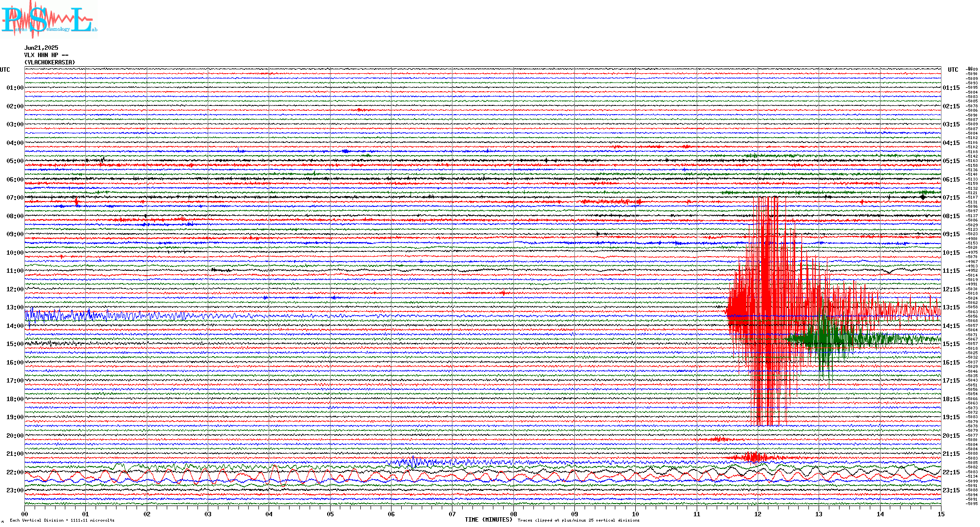
Task: Click the 01:00 hour label
Action: point(15,88)
